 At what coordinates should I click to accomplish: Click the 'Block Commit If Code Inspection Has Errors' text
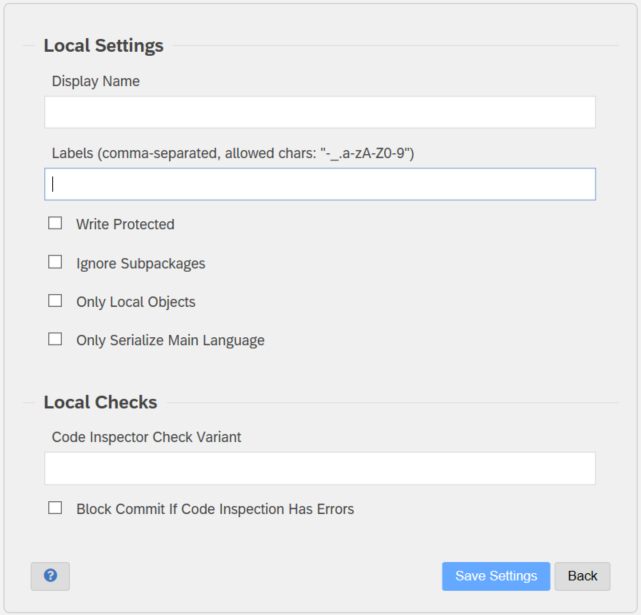[215, 509]
